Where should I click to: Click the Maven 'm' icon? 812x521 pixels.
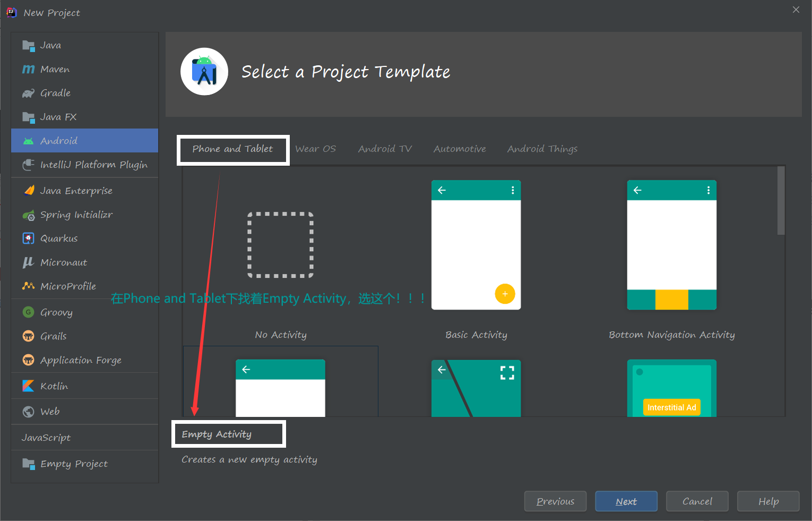point(29,70)
